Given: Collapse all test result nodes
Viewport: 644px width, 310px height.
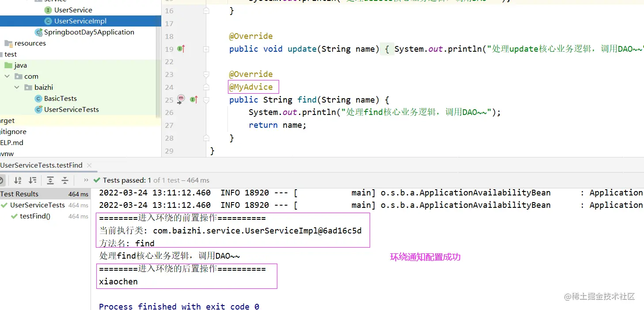Looking at the screenshot, I should (x=65, y=180).
